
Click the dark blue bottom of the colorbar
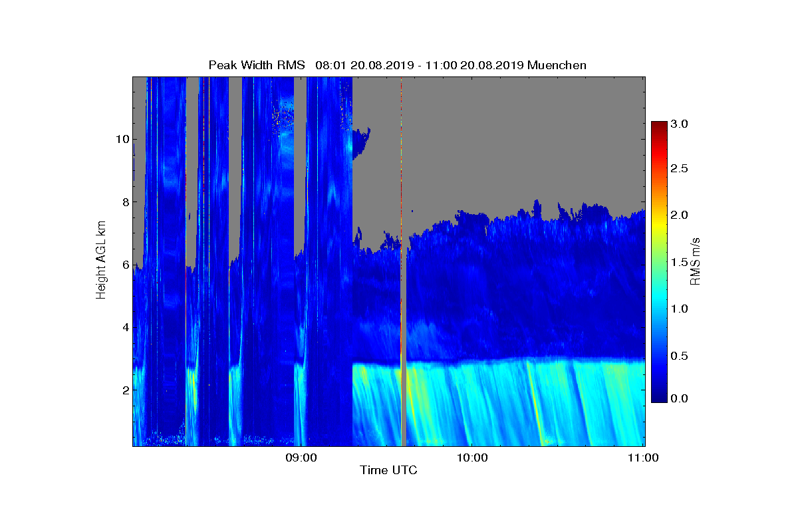pyautogui.click(x=659, y=396)
